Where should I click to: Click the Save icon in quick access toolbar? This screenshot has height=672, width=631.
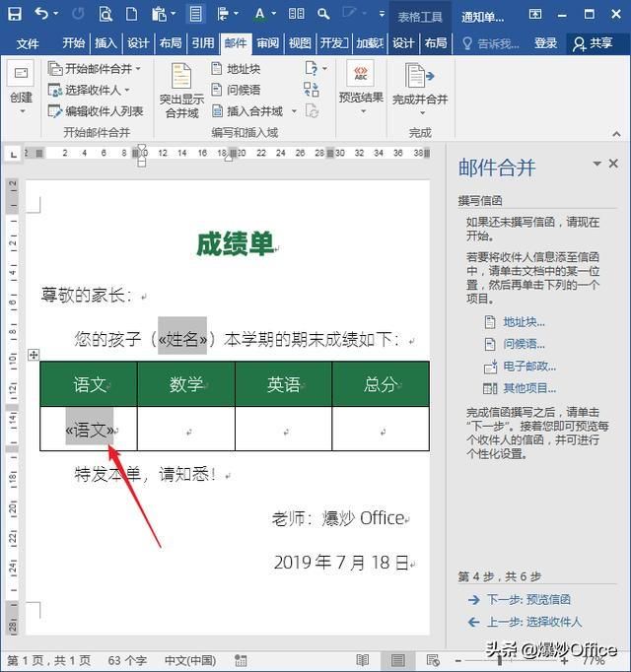[15, 14]
